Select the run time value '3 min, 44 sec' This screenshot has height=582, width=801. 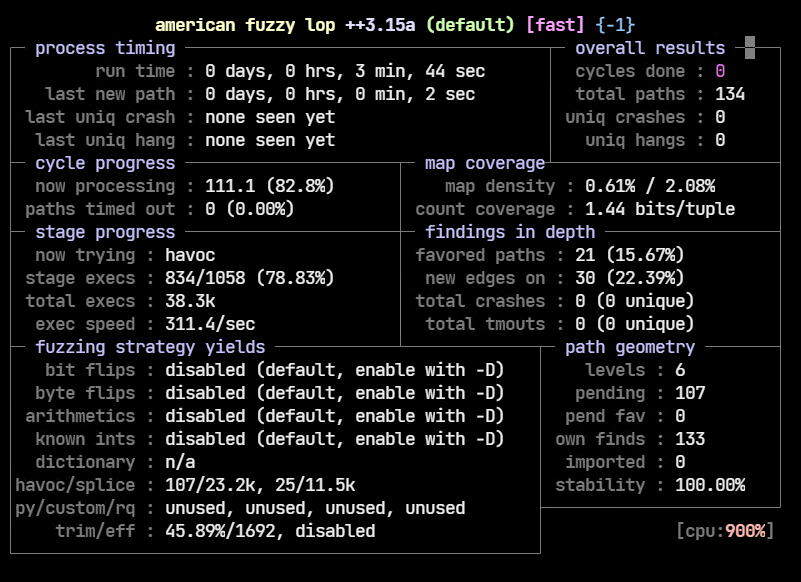click(x=420, y=71)
